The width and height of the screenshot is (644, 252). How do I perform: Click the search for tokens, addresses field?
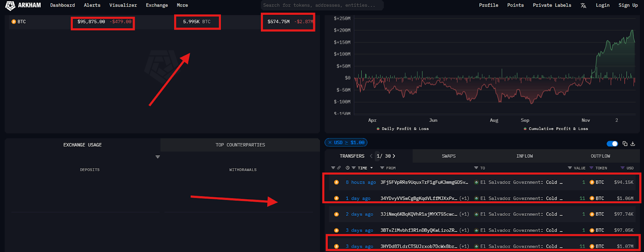click(x=322, y=5)
